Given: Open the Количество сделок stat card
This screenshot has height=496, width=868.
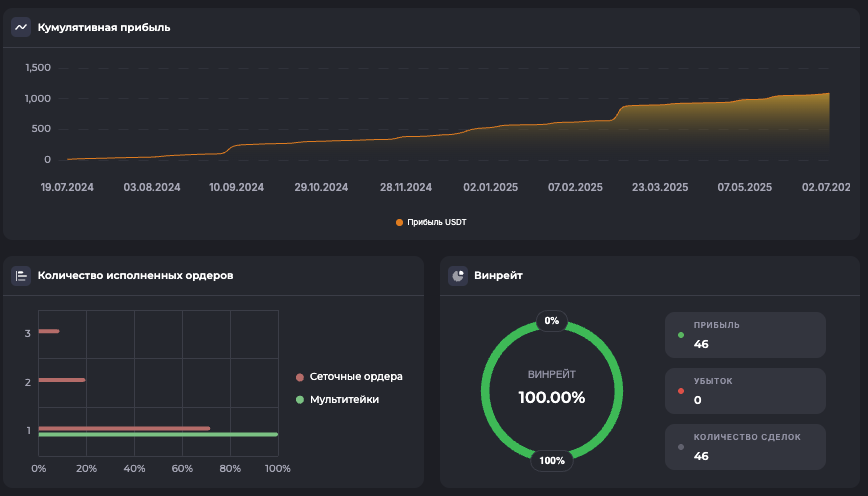Looking at the screenshot, I should [745, 447].
